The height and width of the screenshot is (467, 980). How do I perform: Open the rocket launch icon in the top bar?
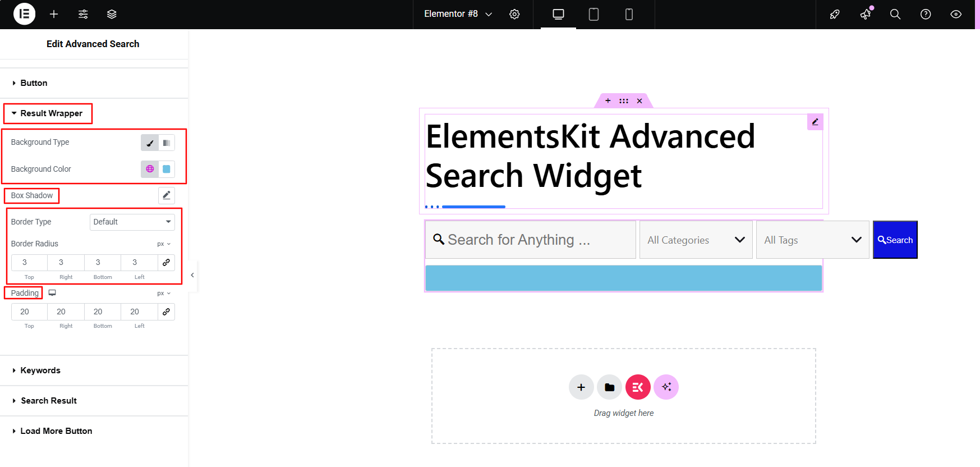click(x=835, y=14)
